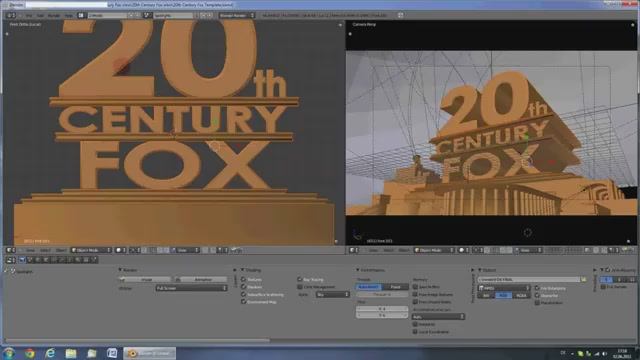Toggle the Overwrite checkbox
The image size is (640, 360).
[537, 296]
